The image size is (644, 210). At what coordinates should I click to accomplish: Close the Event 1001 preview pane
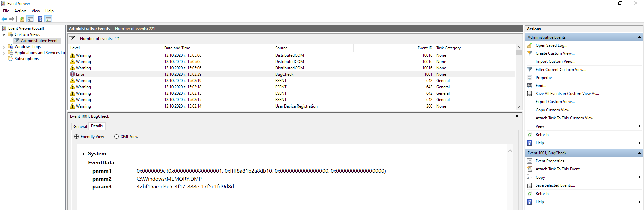pos(517,116)
